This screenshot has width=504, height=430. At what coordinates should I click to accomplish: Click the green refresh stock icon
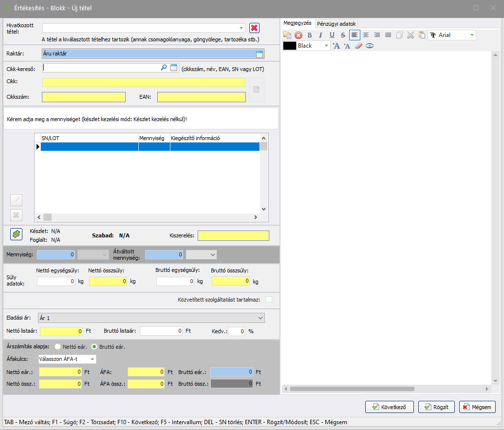tap(17, 234)
